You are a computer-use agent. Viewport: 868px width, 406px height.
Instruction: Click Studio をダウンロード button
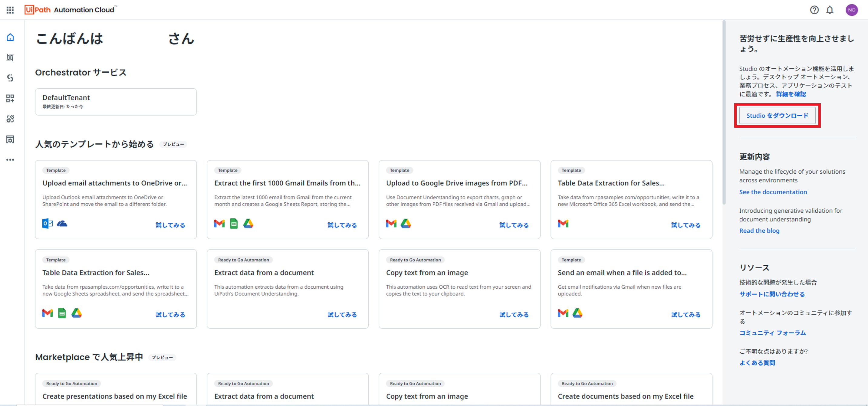point(778,116)
